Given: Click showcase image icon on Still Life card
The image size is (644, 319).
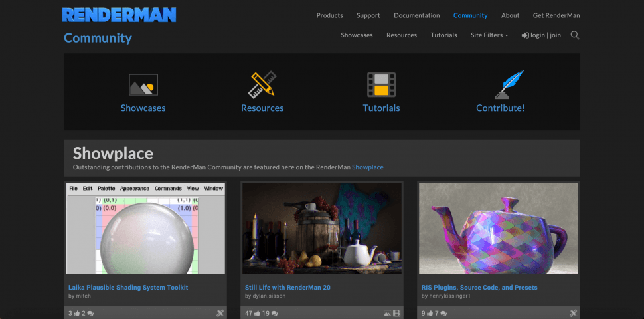Looking at the screenshot, I should [x=387, y=313].
